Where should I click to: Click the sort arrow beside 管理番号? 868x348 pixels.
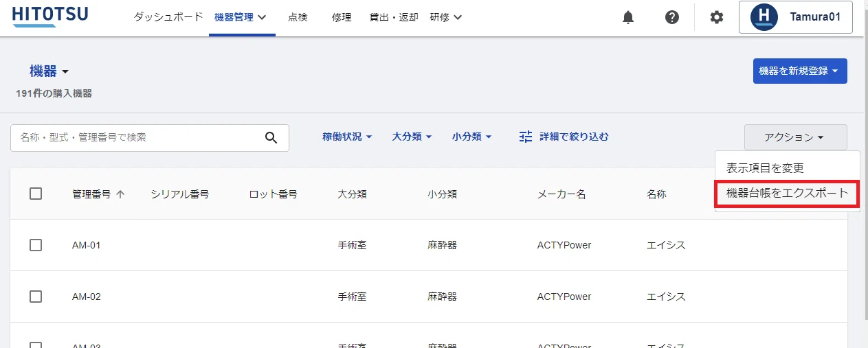(121, 194)
